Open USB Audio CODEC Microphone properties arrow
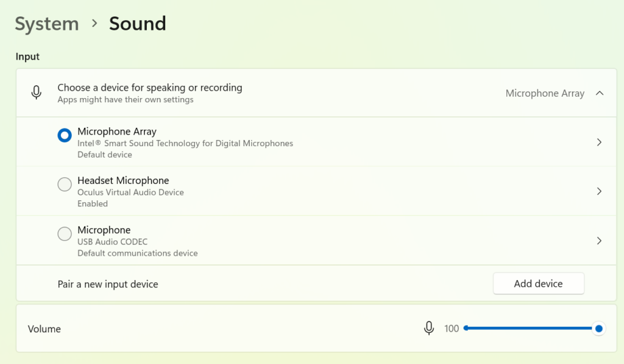The height and width of the screenshot is (364, 624). [599, 240]
